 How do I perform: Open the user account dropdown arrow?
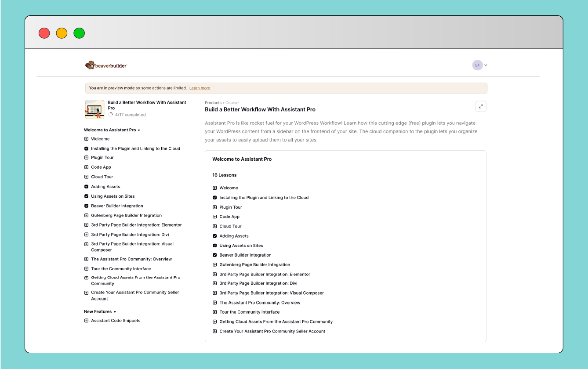click(x=486, y=65)
